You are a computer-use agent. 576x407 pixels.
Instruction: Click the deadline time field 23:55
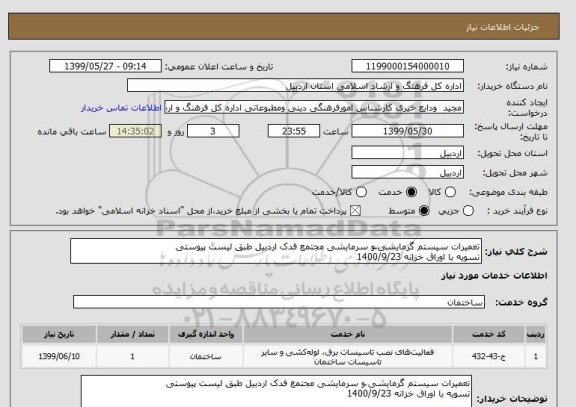point(294,131)
